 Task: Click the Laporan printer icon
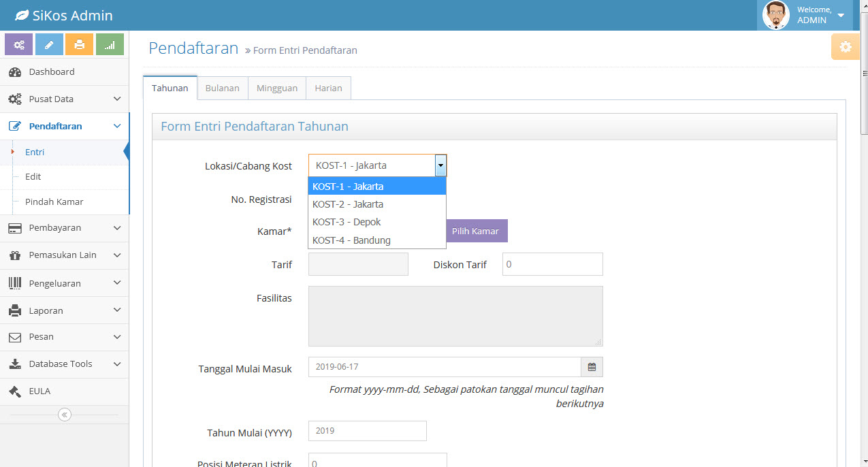15,310
